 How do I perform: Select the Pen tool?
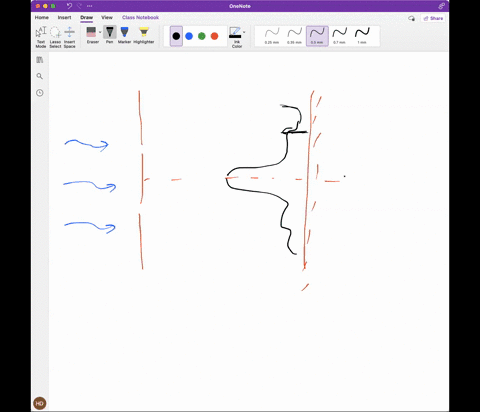110,35
